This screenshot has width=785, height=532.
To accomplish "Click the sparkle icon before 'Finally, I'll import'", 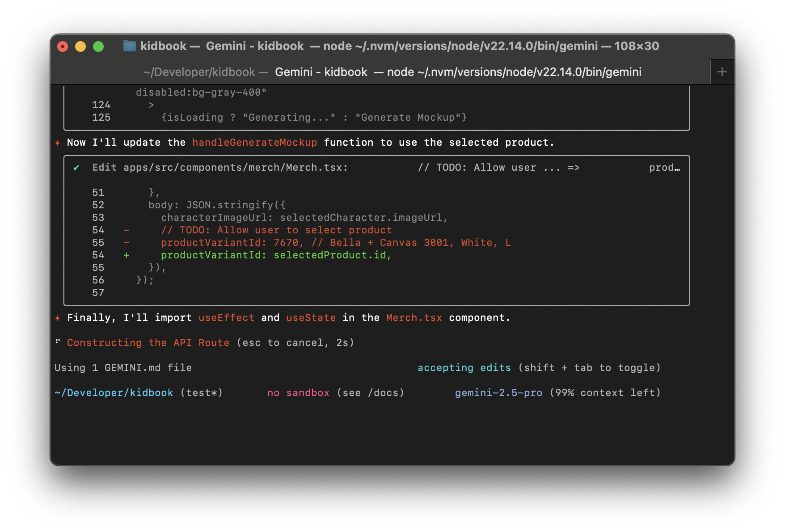I will tap(58, 318).
